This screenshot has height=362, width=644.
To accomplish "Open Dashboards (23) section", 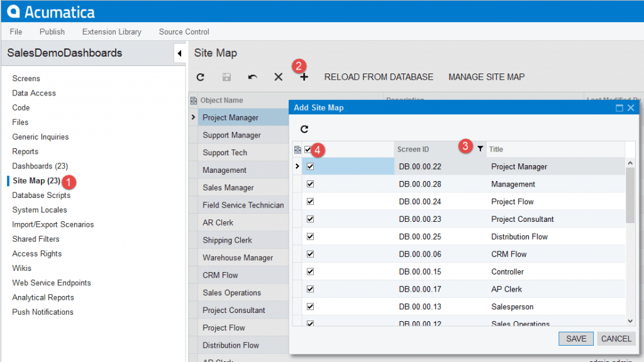I will (x=40, y=166).
